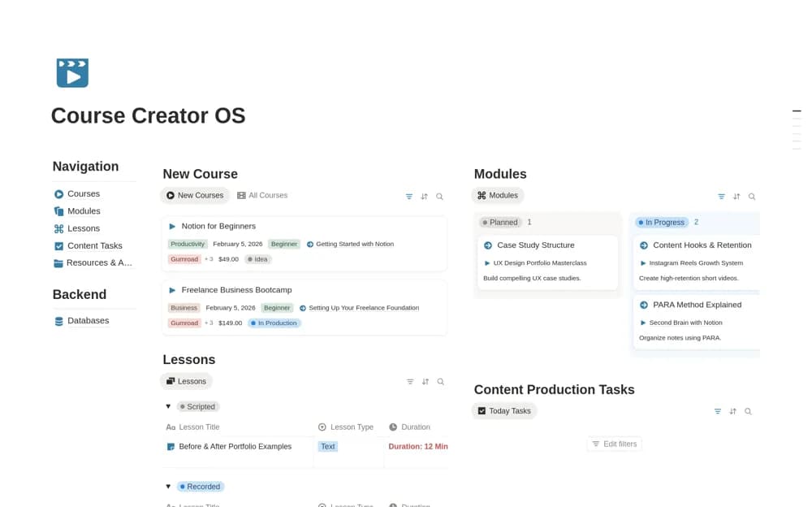Click sort icon in Content Production Tasks

tap(733, 412)
